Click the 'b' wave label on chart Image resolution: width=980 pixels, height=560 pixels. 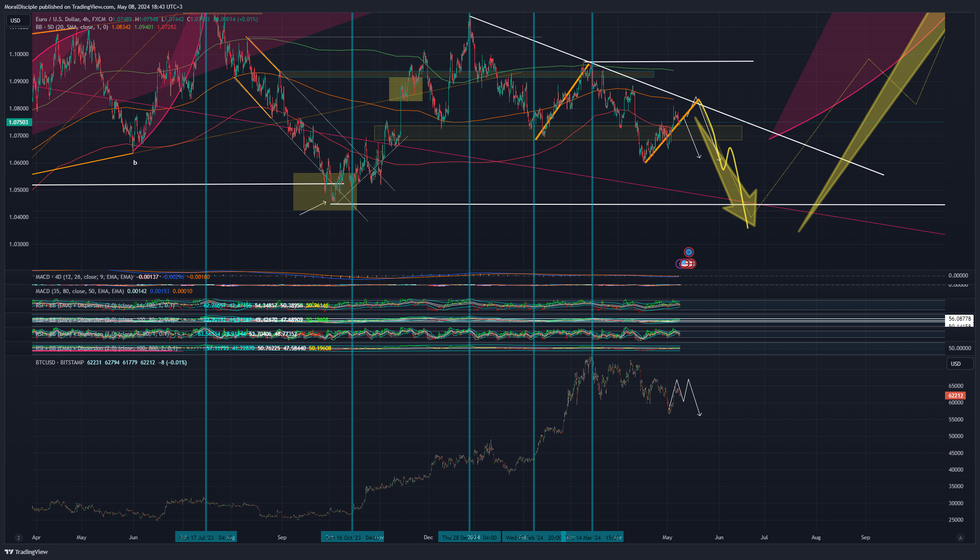[x=135, y=162]
